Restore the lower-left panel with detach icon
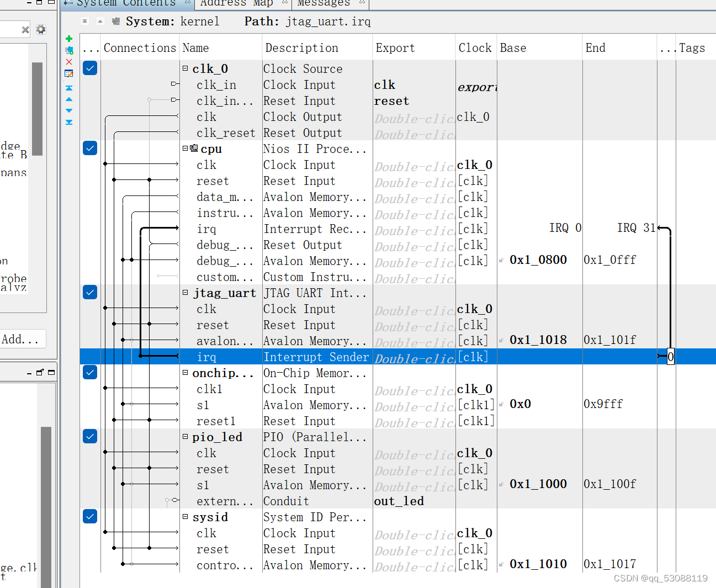 click(x=40, y=373)
